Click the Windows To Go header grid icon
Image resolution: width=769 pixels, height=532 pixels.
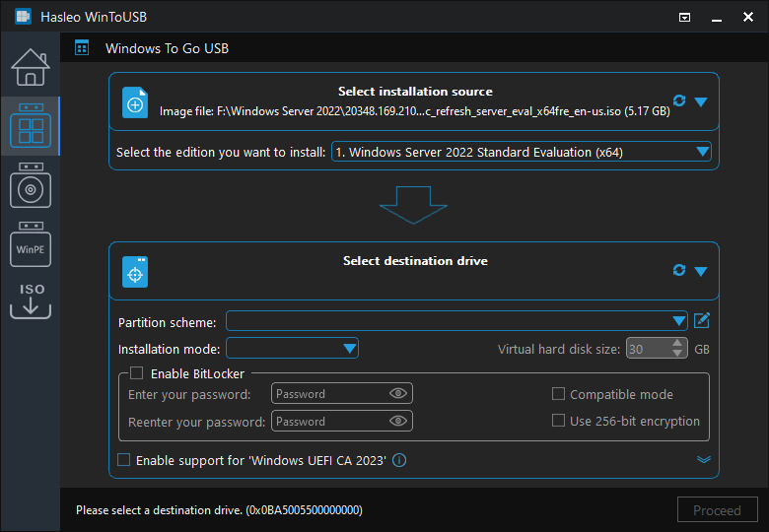point(82,48)
